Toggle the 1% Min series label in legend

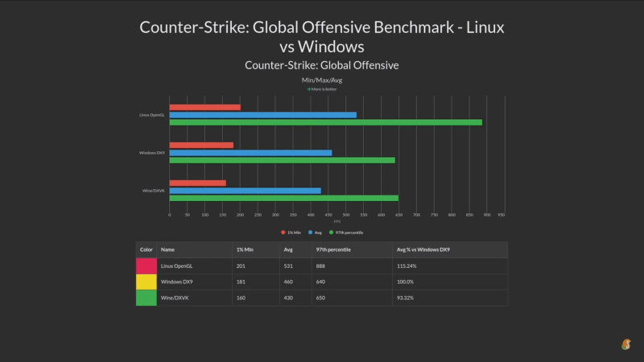pyautogui.click(x=294, y=232)
